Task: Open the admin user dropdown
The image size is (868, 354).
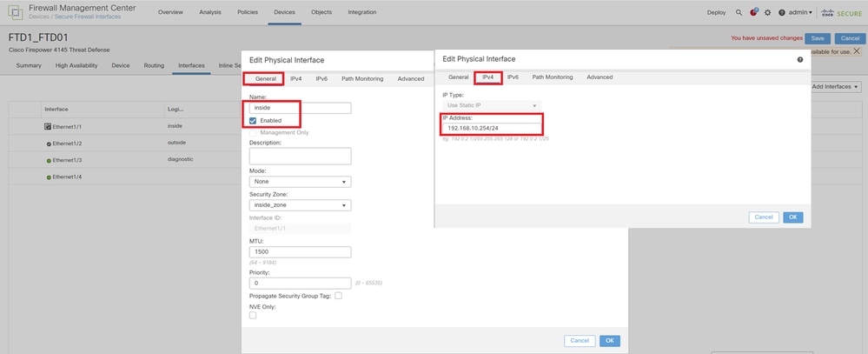Action: click(x=800, y=12)
